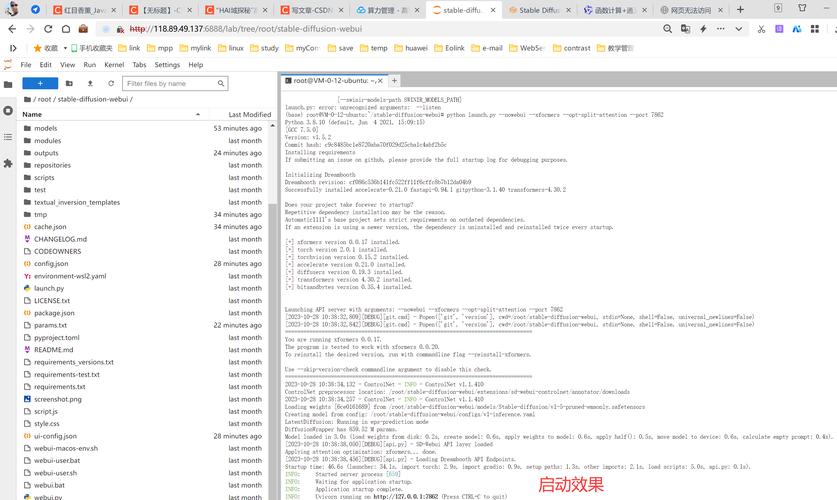This screenshot has height=500, width=837.
Task: Open the Running Terminals and Kernels sidebar icon
Action: [x=8, y=111]
